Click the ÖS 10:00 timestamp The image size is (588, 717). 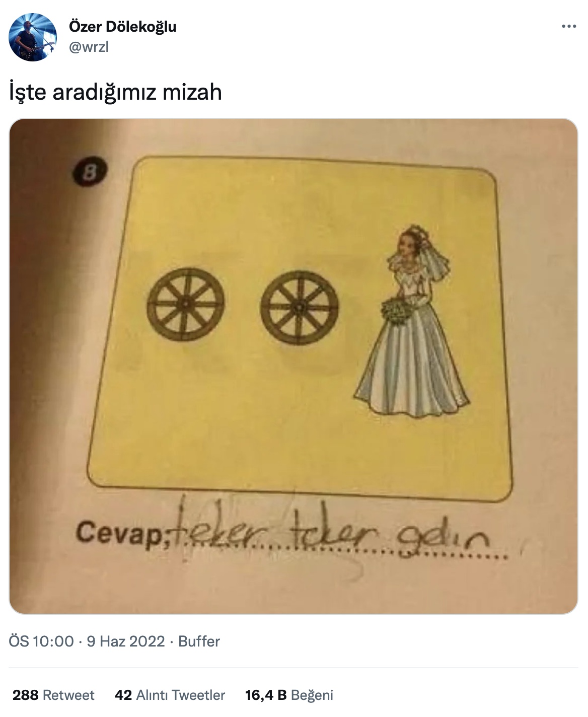pyautogui.click(x=41, y=641)
